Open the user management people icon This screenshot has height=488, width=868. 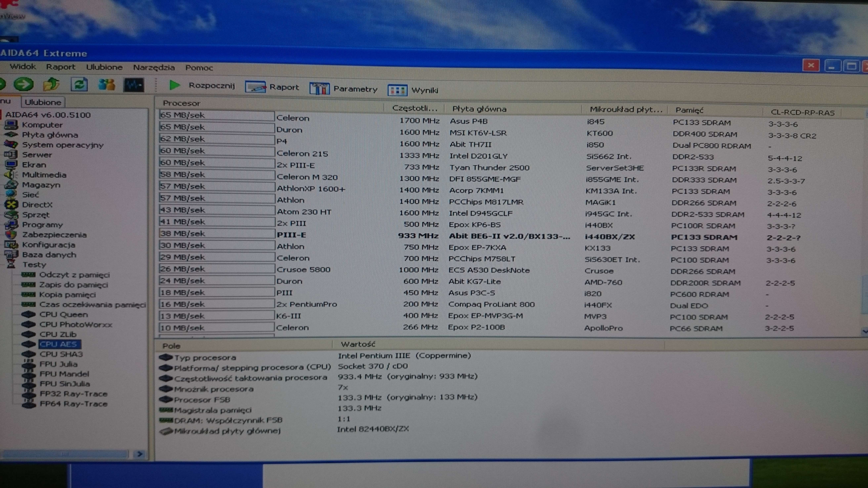pos(107,85)
